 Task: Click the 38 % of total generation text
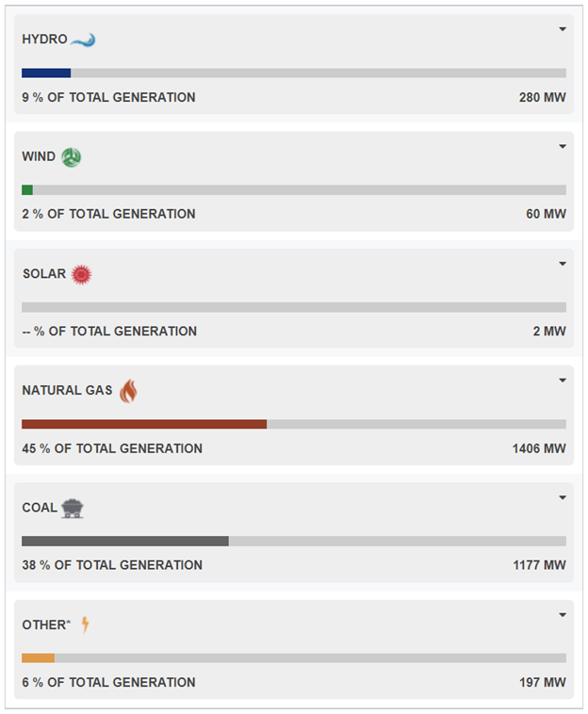(112, 565)
